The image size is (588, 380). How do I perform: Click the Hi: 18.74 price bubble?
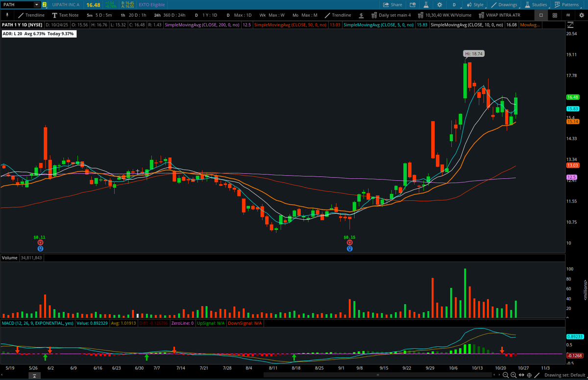pos(474,53)
